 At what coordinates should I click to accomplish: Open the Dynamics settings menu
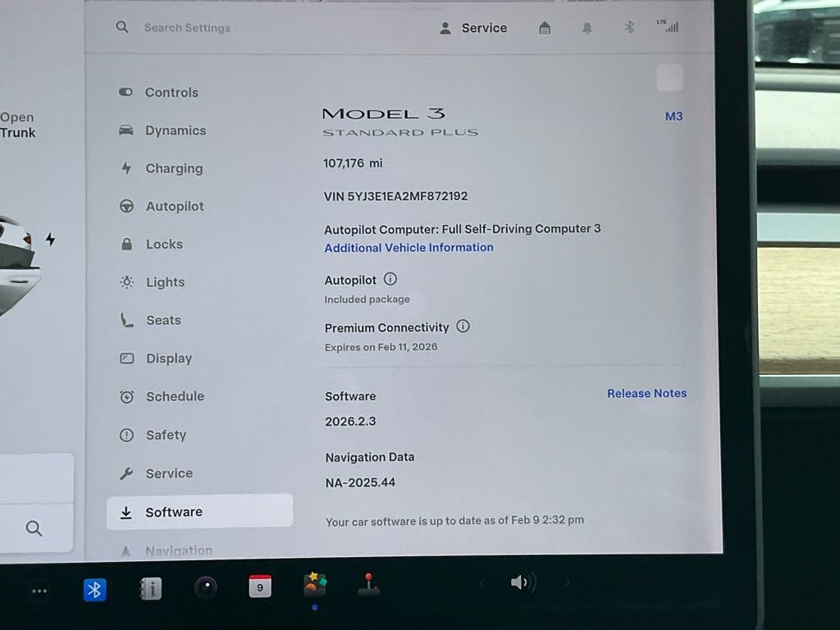pos(176,130)
